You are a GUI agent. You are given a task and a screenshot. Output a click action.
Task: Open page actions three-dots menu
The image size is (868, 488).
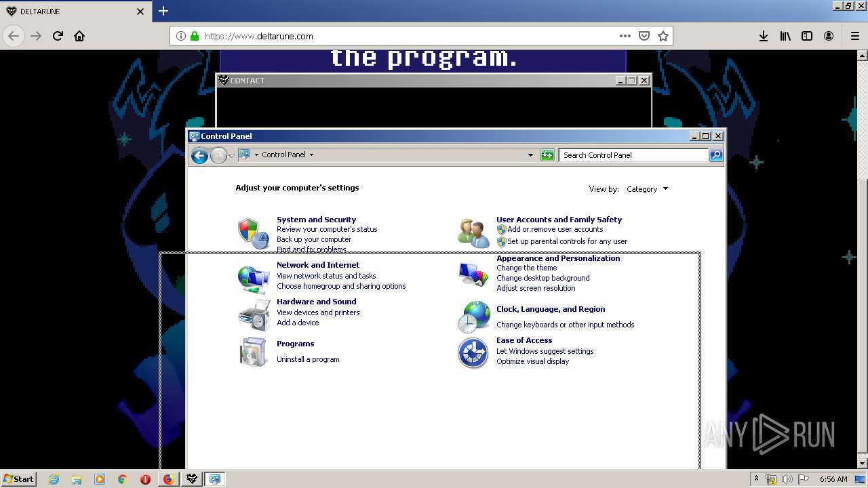click(x=625, y=36)
